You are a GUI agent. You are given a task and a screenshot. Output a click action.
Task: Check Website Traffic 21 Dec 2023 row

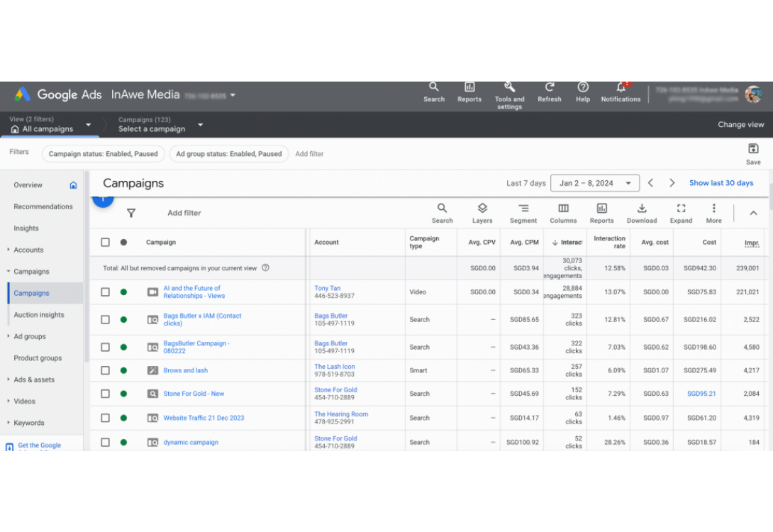105,418
